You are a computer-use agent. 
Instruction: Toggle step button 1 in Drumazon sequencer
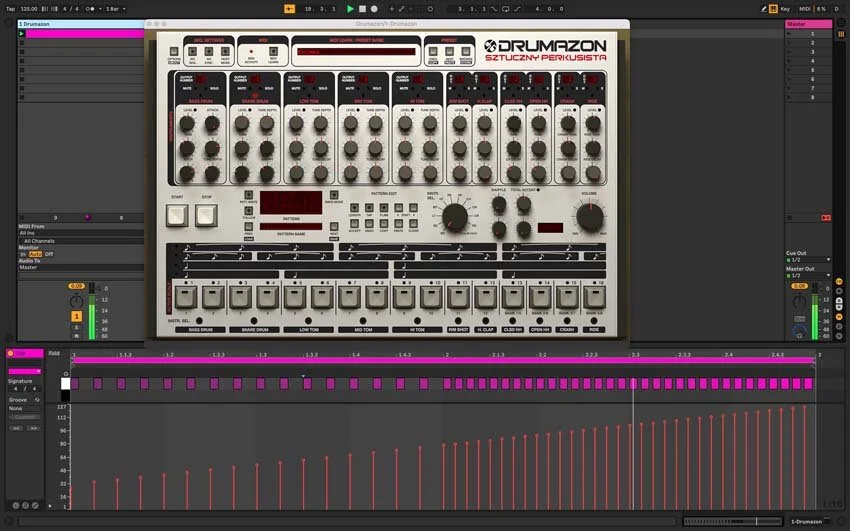(x=185, y=297)
